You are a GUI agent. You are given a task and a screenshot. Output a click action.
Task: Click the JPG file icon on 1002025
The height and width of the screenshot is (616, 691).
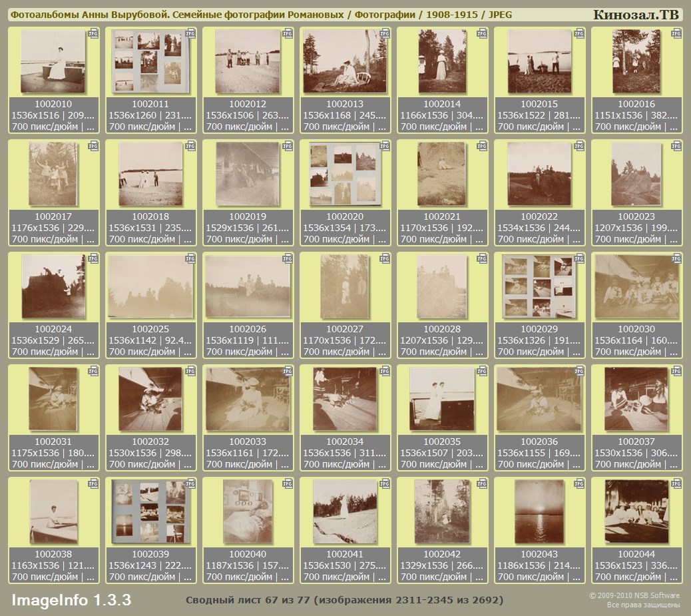(190, 258)
